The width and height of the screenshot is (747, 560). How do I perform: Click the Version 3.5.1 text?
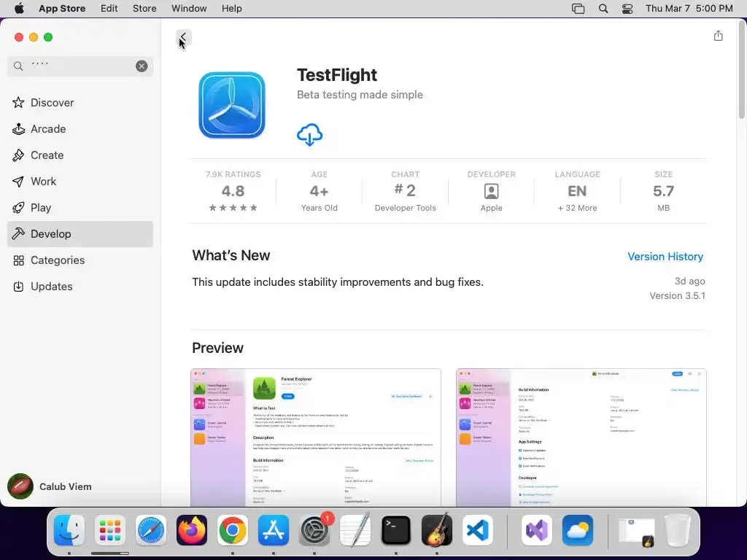pos(677,296)
